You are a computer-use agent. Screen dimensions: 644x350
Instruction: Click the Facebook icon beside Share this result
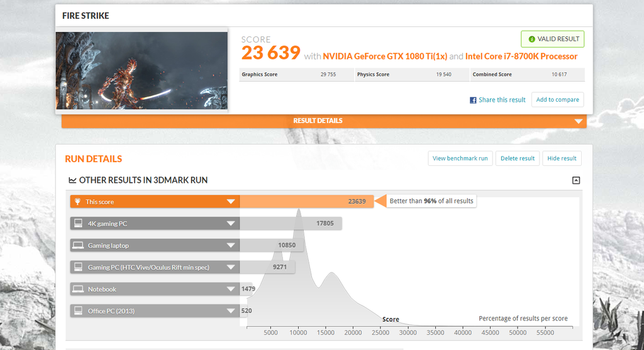click(x=473, y=100)
